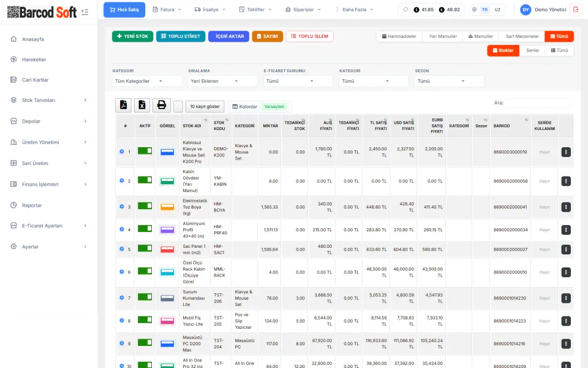The width and height of the screenshot is (588, 368).
Task: Export the stock list as PDF
Action: [x=123, y=105]
